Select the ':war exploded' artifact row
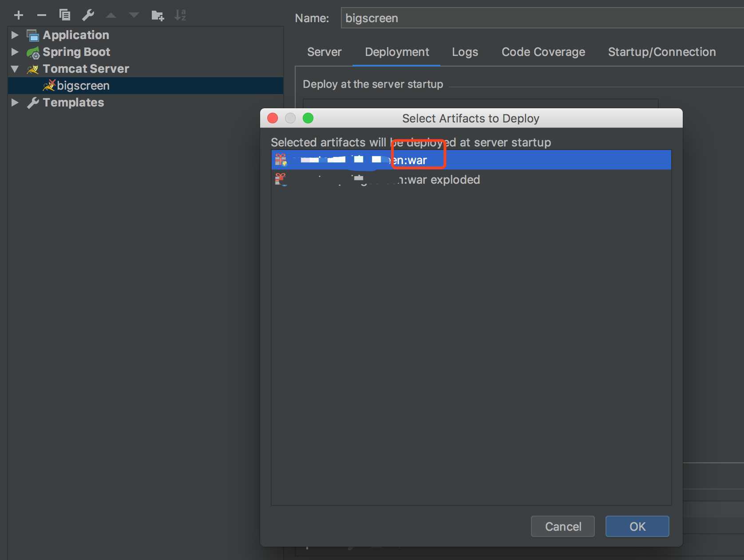This screenshot has width=744, height=560. (471, 179)
